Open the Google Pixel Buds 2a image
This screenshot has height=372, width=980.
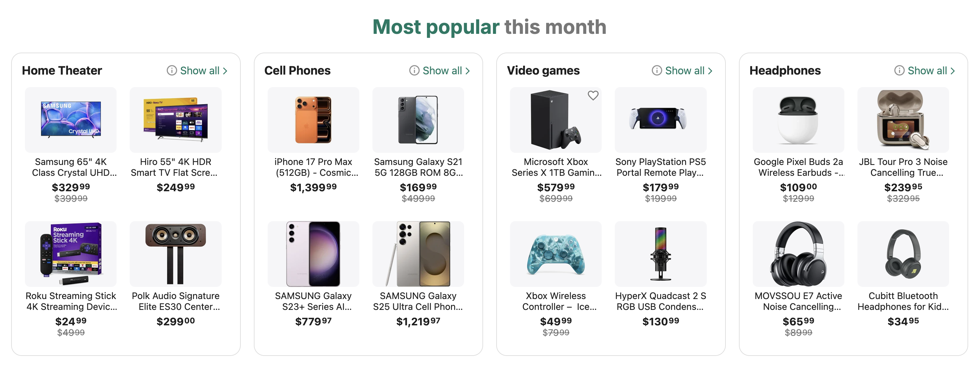[x=798, y=120]
